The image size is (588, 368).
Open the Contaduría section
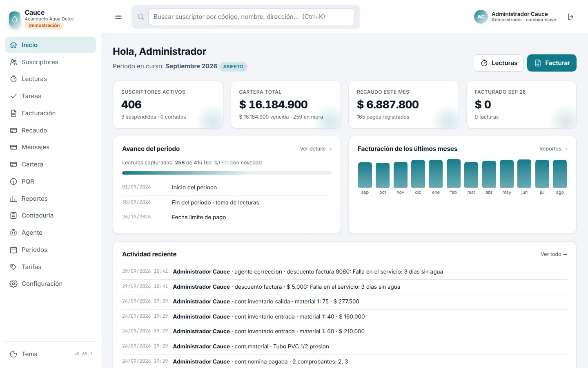point(50,215)
